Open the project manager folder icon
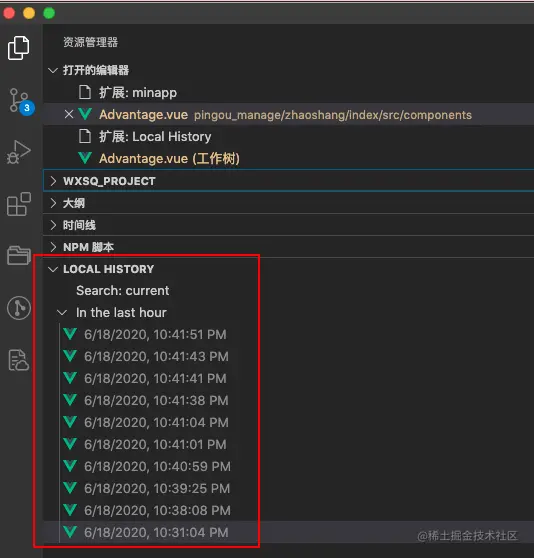The width and height of the screenshot is (534, 558). pos(19,256)
